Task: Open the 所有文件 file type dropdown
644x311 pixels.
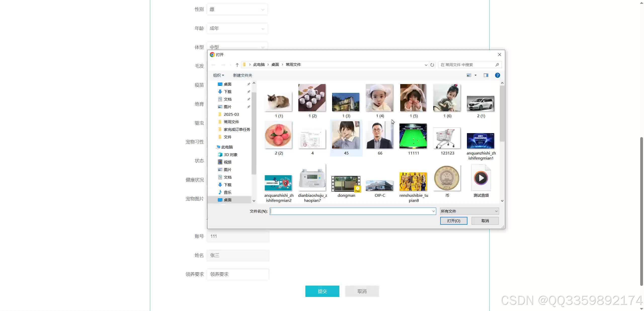Action: 469,211
